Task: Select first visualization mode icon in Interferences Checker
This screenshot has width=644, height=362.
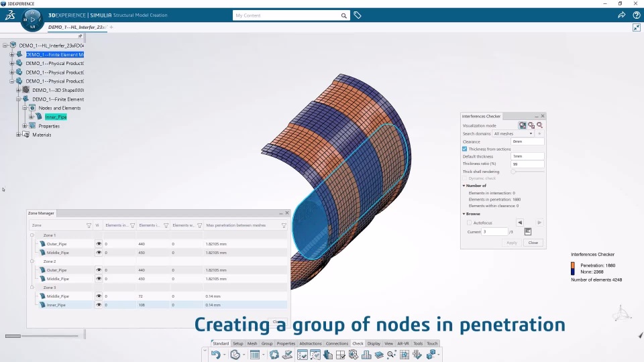Action: click(523, 125)
